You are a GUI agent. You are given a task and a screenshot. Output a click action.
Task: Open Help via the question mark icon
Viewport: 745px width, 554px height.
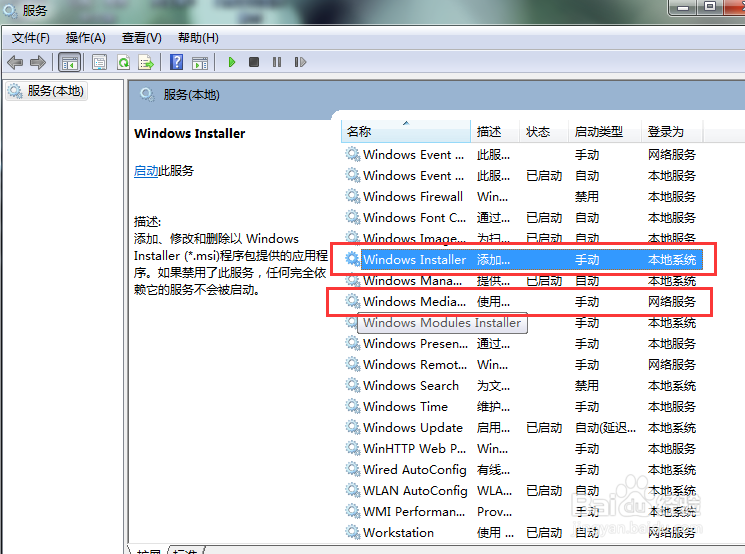pyautogui.click(x=176, y=62)
